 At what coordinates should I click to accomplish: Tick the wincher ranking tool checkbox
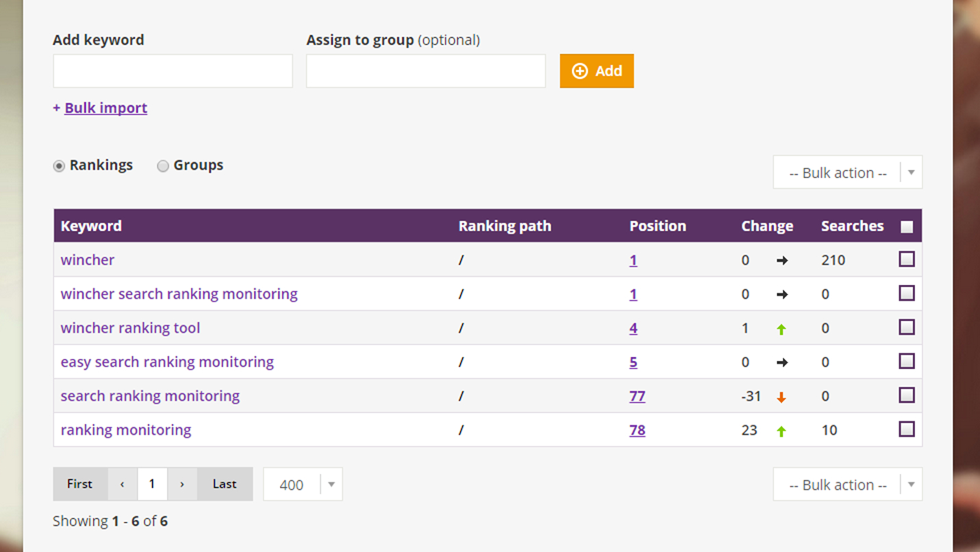click(x=907, y=327)
